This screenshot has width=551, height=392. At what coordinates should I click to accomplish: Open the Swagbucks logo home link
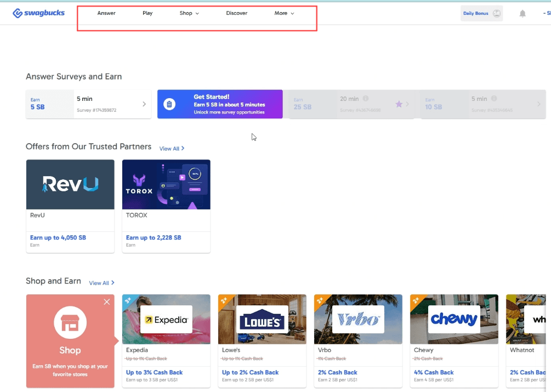click(x=39, y=13)
